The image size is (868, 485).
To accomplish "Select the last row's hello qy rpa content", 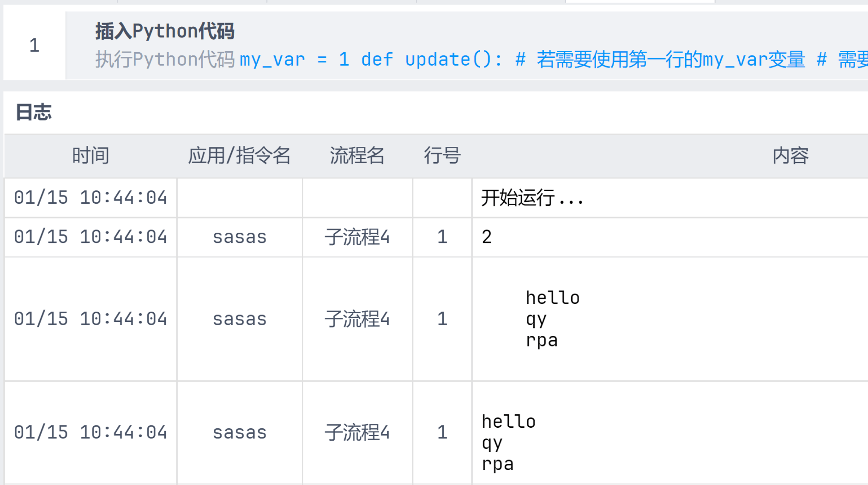I will coord(508,443).
